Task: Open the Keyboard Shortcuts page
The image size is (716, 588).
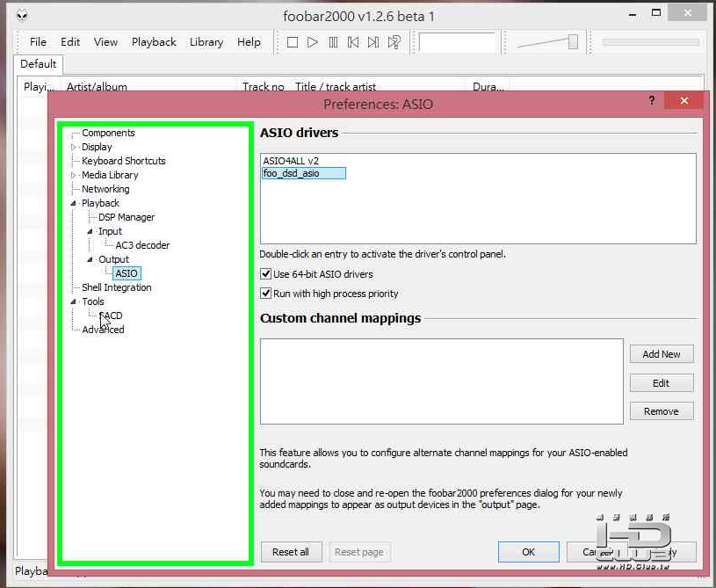Action: click(x=123, y=161)
